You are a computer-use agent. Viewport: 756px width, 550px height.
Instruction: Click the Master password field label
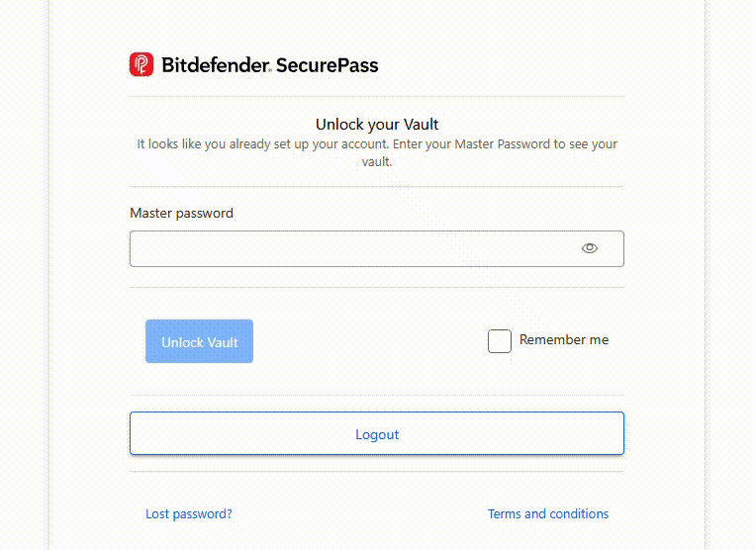click(181, 213)
